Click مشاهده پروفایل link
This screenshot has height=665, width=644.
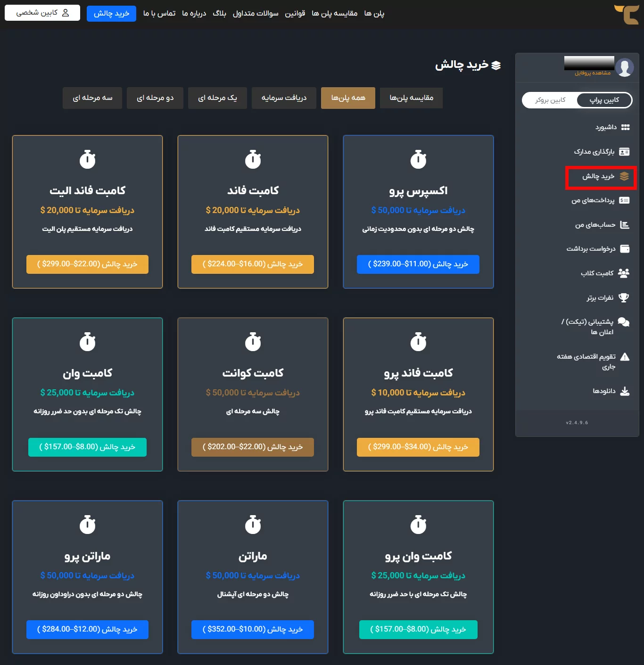(593, 73)
